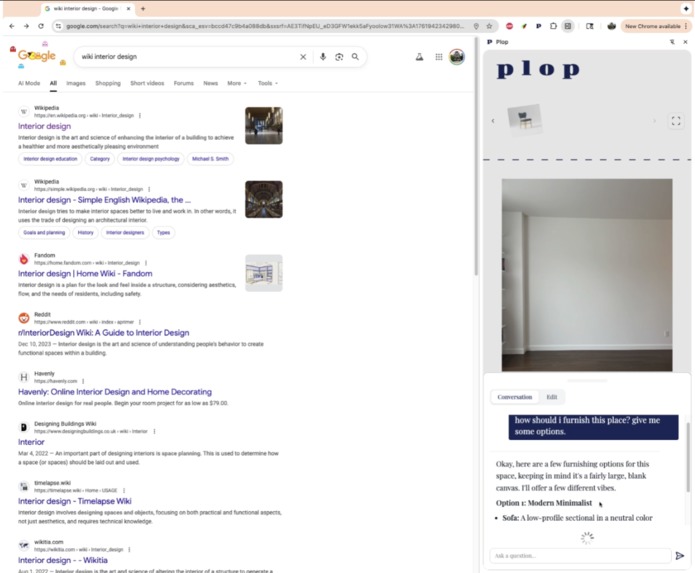Image resolution: width=695 pixels, height=573 pixels.
Task: Expand Plop image to fullscreen
Action: [676, 121]
